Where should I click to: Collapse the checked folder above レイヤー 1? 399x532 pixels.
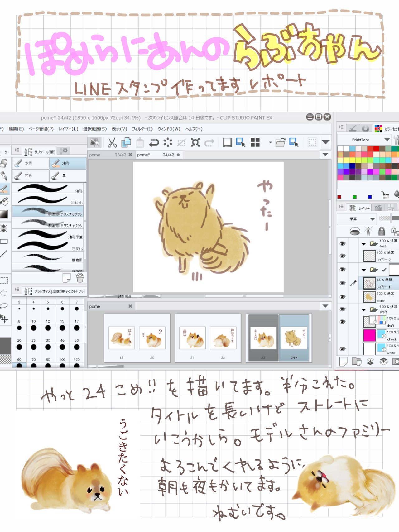click(x=363, y=270)
